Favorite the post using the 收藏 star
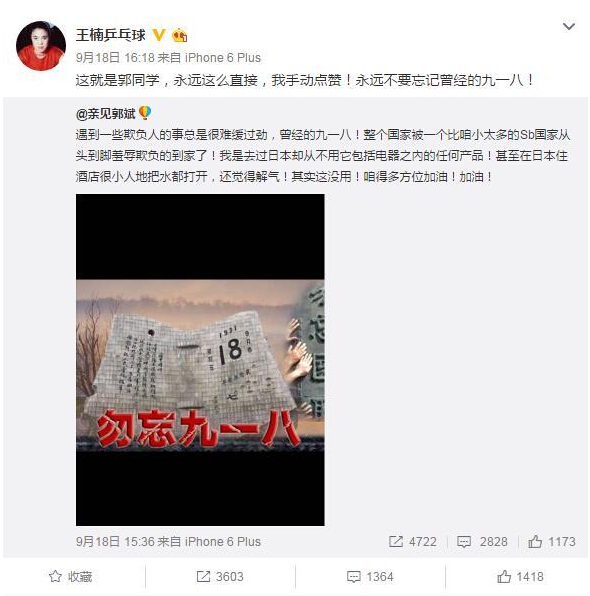Viewport: 590px width, 596px height. (56, 576)
